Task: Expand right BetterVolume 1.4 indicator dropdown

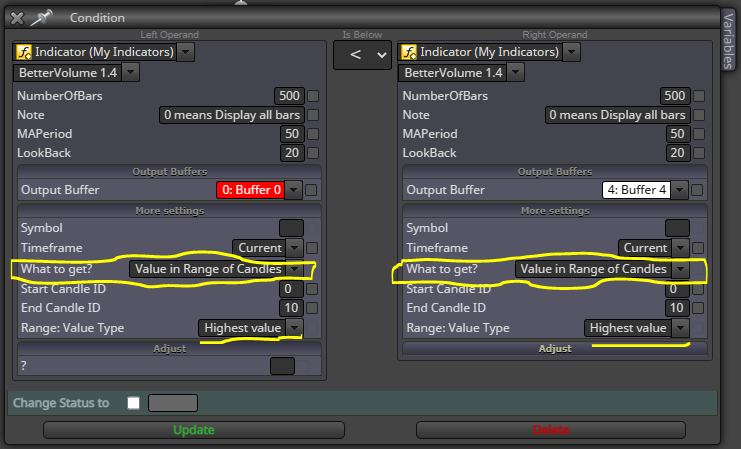Action: (x=516, y=73)
